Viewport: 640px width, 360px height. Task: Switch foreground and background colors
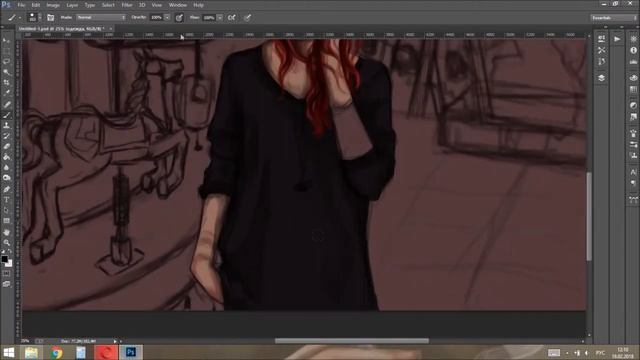coord(10,252)
